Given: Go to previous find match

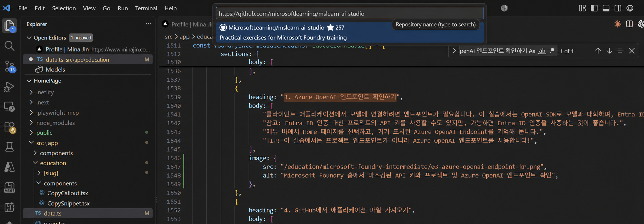Looking at the screenshot, I should (598, 51).
